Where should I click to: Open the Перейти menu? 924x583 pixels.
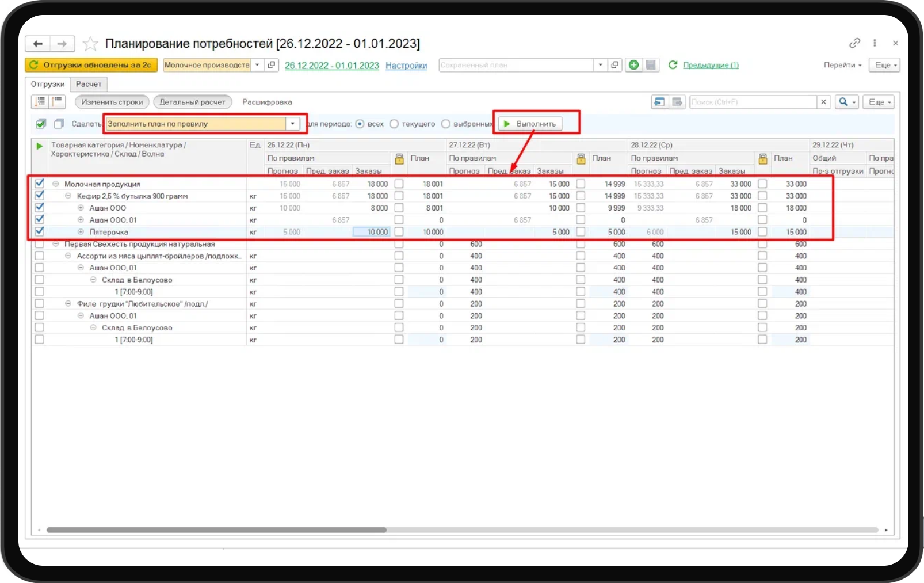[842, 65]
